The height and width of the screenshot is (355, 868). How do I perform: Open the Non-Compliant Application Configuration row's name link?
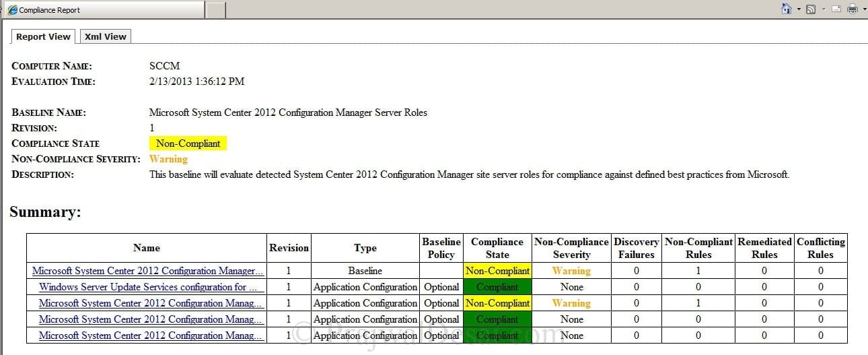pos(150,303)
